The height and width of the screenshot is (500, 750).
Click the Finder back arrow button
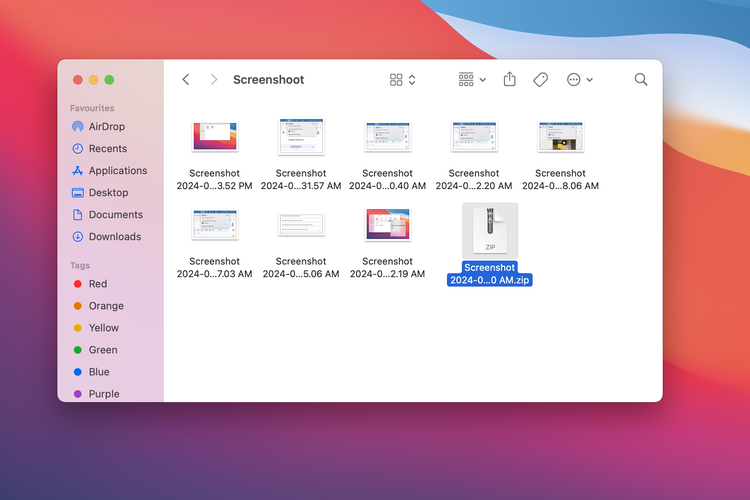[186, 80]
